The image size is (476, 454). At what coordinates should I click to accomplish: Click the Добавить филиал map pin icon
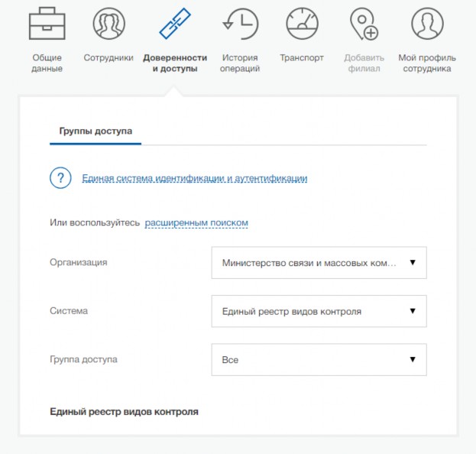point(364,24)
